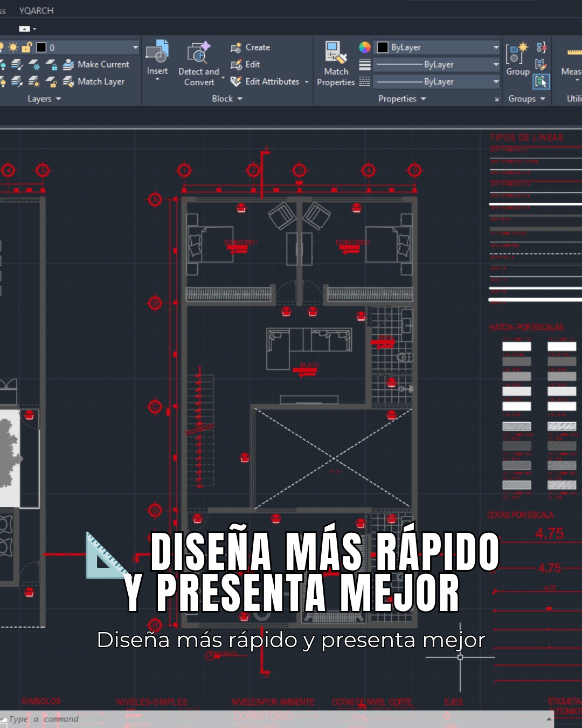
Task: Click the Edit Attributes icon
Action: (x=236, y=81)
